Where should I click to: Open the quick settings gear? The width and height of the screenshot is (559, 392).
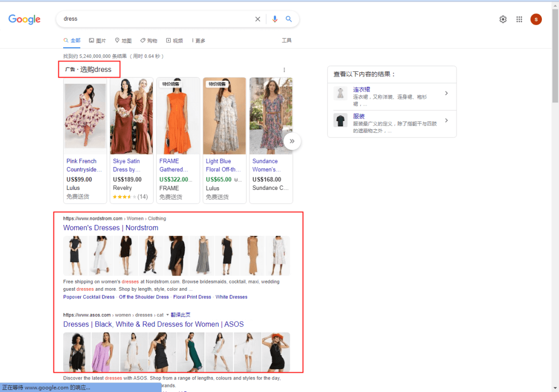pyautogui.click(x=503, y=19)
